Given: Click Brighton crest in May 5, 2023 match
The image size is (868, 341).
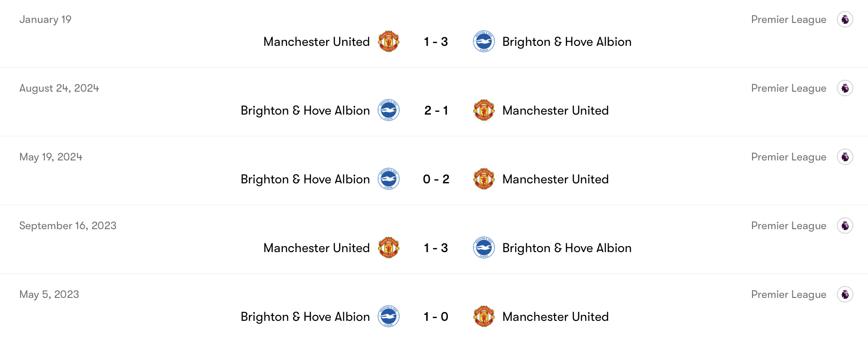Looking at the screenshot, I should [389, 317].
